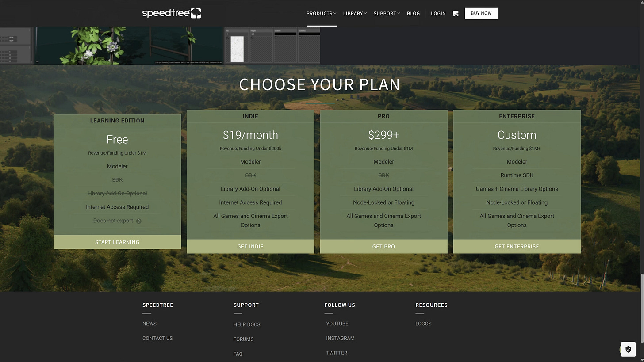Click Internet Access Required in Indie plan
Image resolution: width=644 pixels, height=362 pixels.
coord(250,202)
